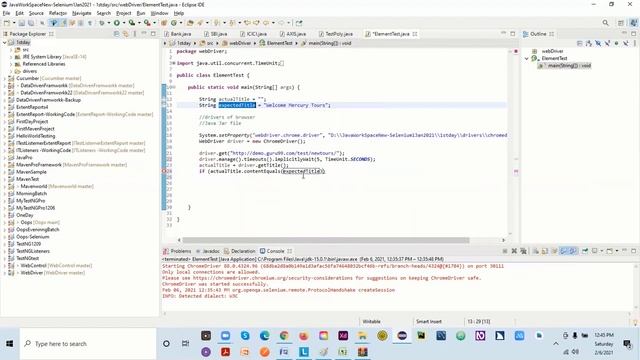Toggle Sort in Outline view toolbar

click(x=588, y=43)
